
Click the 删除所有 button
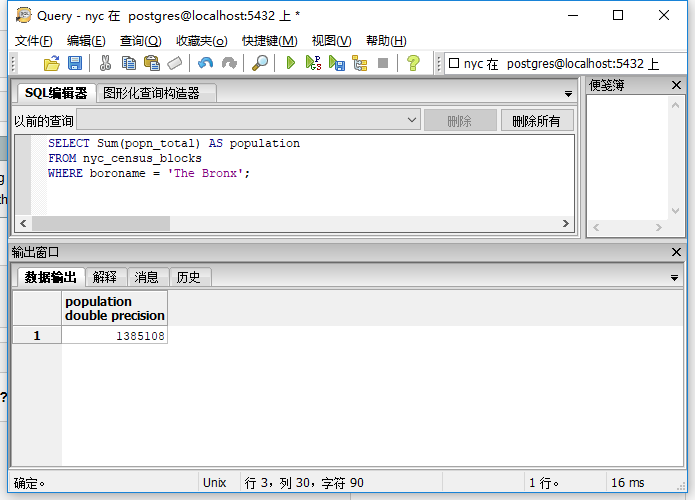537,120
